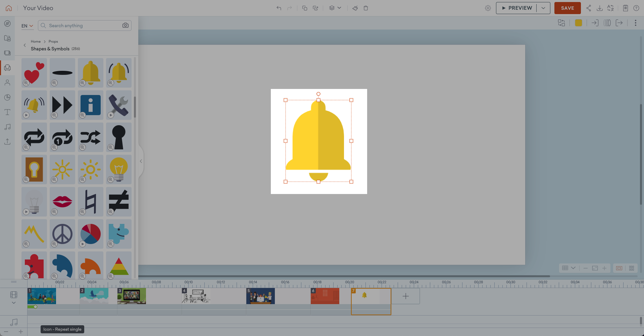Open the Audio library
Image resolution: width=644 pixels, height=336 pixels.
click(x=7, y=127)
